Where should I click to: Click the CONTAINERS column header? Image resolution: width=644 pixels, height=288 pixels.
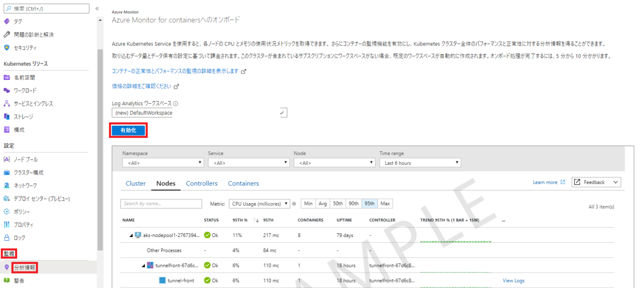pyautogui.click(x=311, y=220)
